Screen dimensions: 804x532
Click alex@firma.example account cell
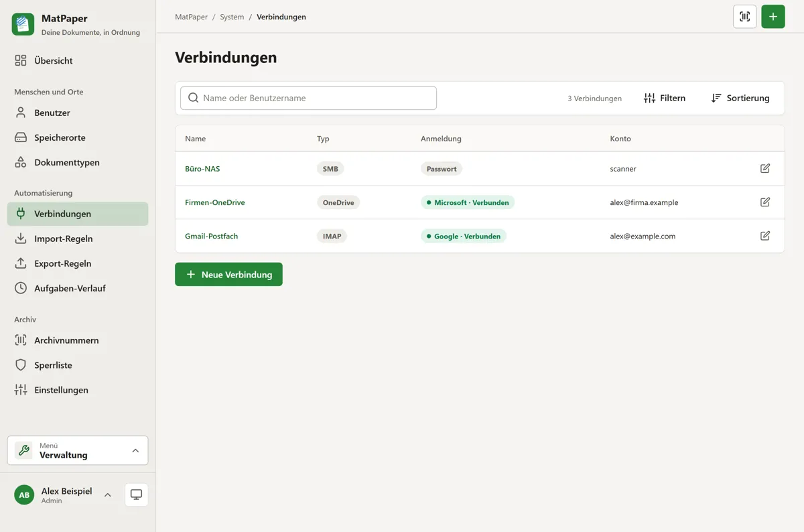(644, 202)
